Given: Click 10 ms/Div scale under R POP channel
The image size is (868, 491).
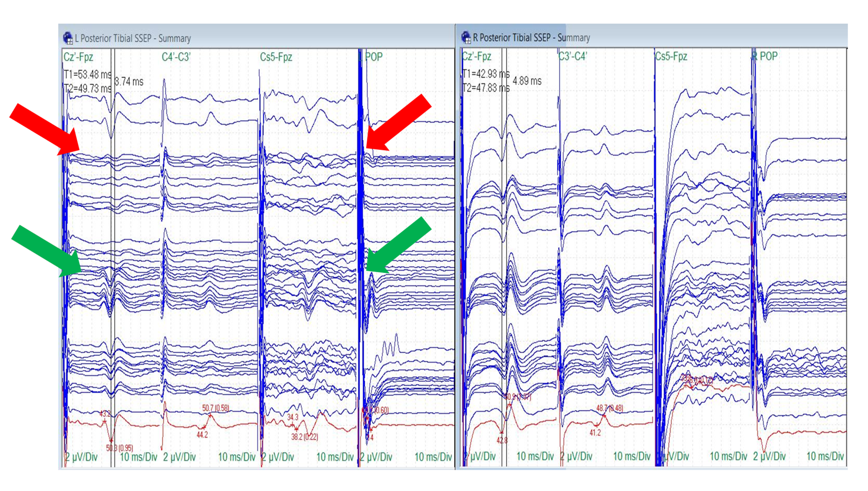Looking at the screenshot, I should pos(825,456).
